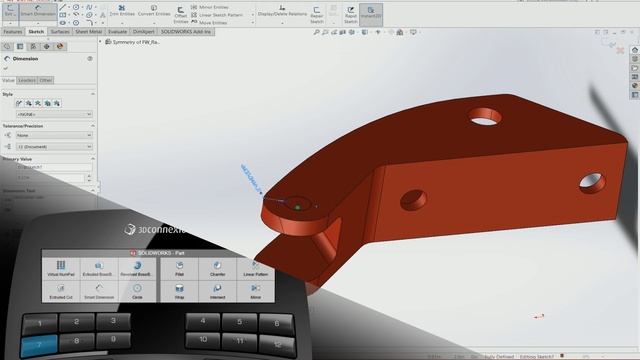Select the Line sketch tool
This screenshot has height=360, width=640.
tap(62, 7)
